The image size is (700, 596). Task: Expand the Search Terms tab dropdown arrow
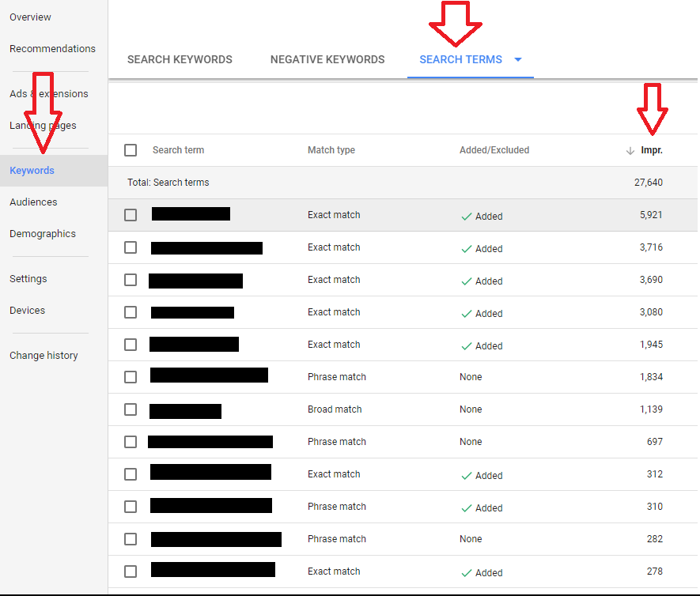coord(518,59)
